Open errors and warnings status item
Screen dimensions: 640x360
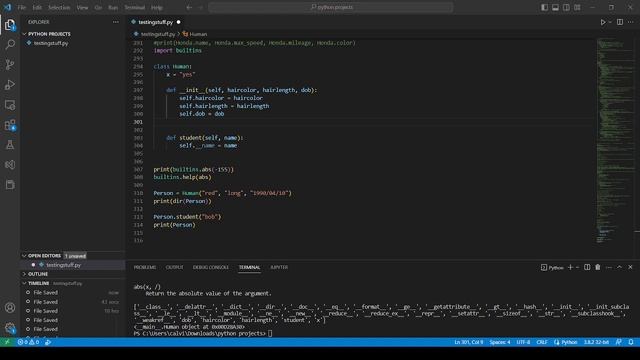point(28,342)
